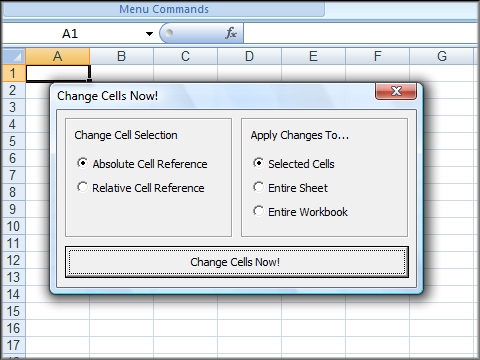Viewport: 480px width, 360px height.
Task: Select row 5 header
Action: 13,141
